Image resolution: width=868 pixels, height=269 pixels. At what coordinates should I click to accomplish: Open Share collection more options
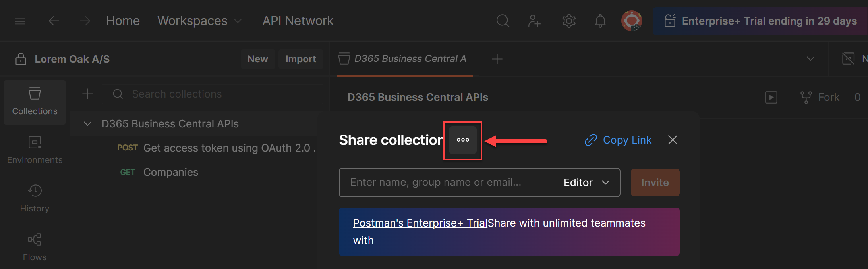coord(463,140)
